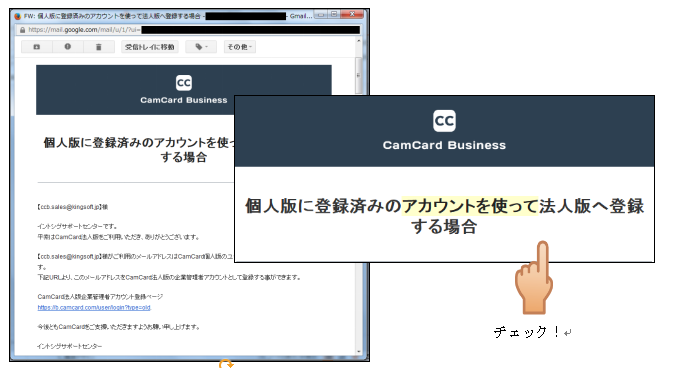Click the pointing hand icon
The height and width of the screenshot is (368, 675).
[534, 278]
